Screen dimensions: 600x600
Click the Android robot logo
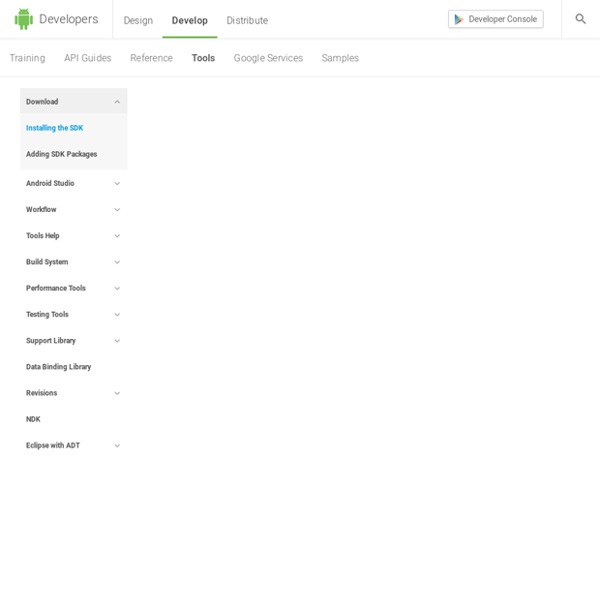click(x=24, y=19)
